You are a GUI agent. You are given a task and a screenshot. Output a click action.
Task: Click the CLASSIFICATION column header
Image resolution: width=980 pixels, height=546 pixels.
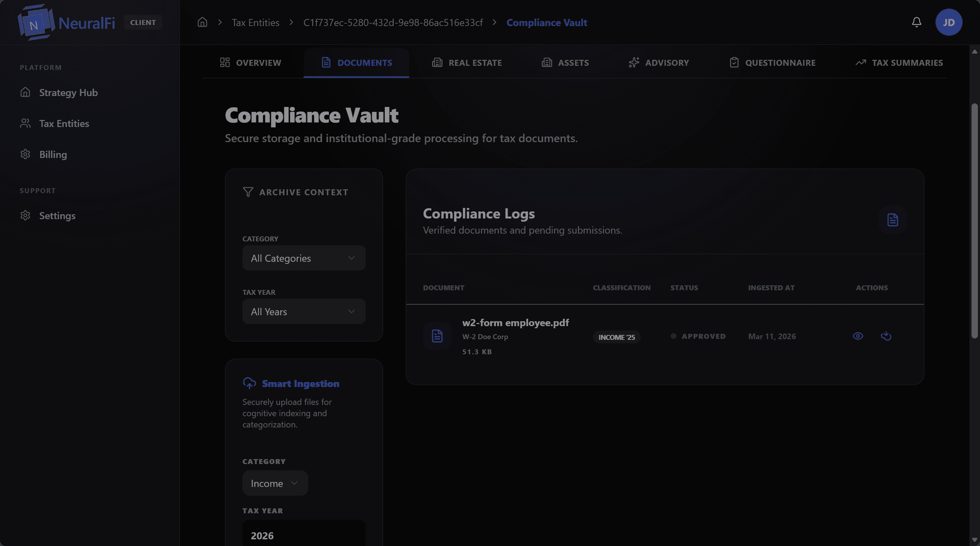click(x=621, y=287)
